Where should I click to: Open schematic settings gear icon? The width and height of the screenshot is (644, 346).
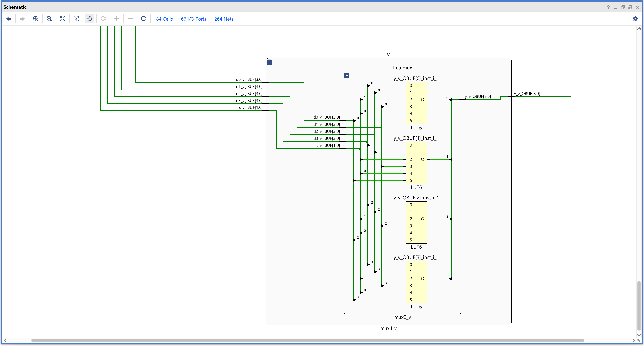(635, 19)
